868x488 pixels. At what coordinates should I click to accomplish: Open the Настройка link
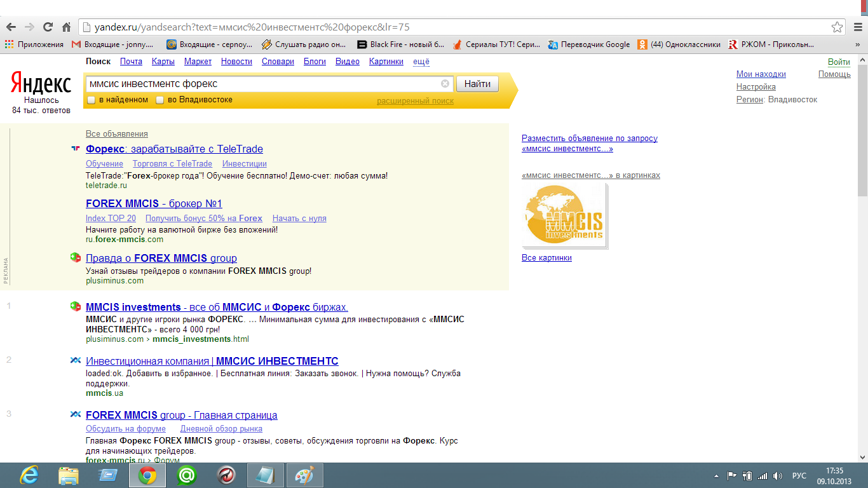point(756,87)
